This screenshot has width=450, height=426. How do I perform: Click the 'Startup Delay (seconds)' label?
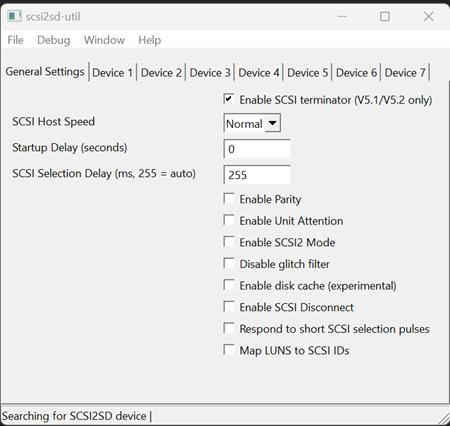click(70, 148)
